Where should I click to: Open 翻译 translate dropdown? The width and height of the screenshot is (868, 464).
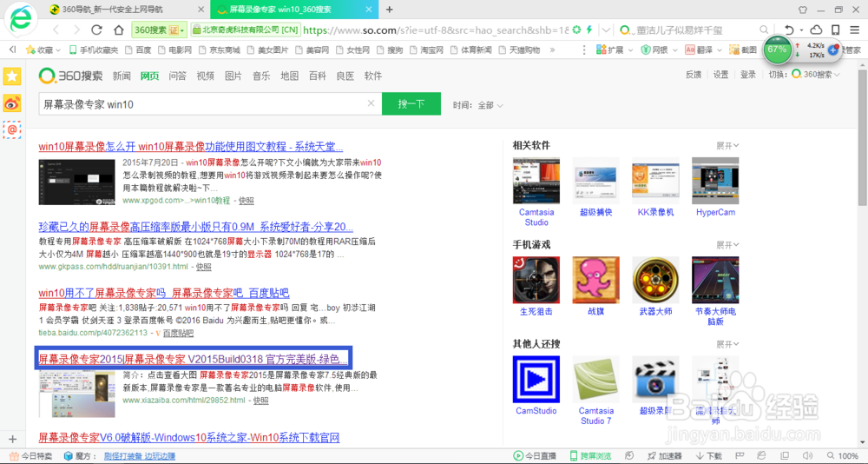click(x=703, y=50)
